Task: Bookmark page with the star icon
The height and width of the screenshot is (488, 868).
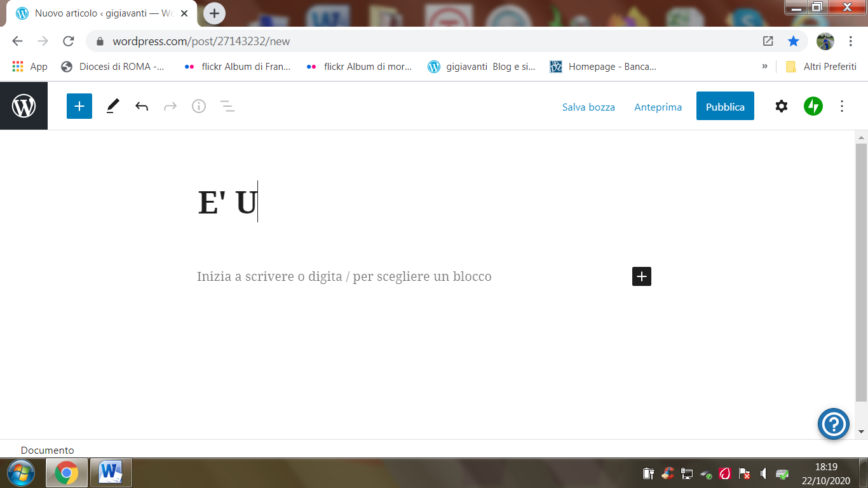Action: (x=793, y=41)
